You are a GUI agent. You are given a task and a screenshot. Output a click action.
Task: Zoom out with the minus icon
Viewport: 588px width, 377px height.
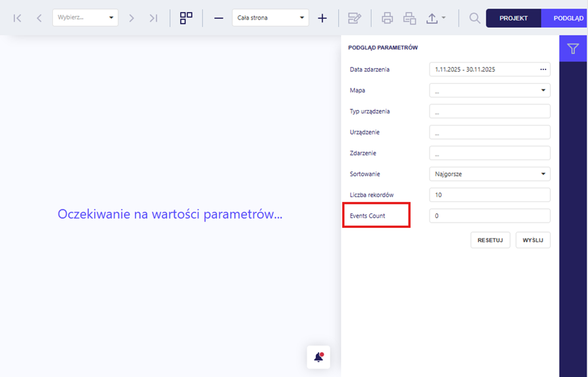click(x=219, y=18)
